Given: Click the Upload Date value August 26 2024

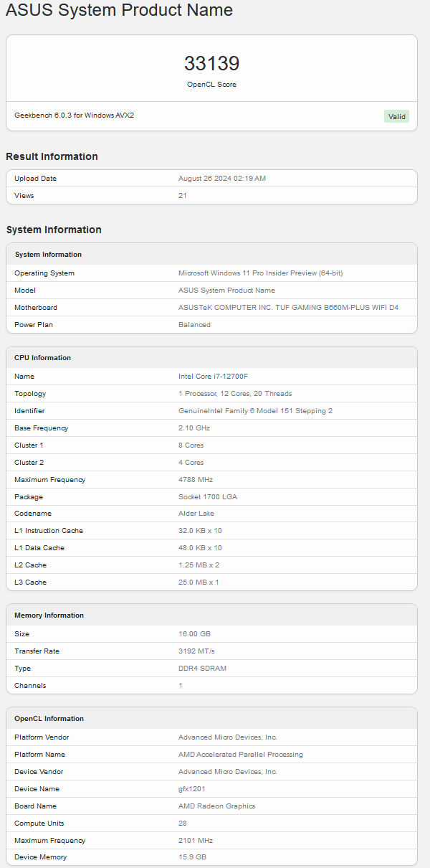Looking at the screenshot, I should pyautogui.click(x=221, y=179).
